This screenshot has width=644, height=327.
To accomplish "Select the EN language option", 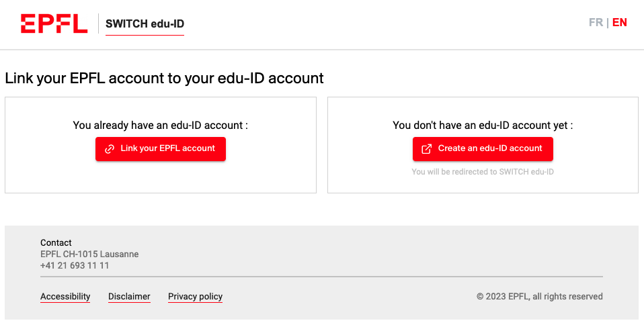I will click(x=619, y=23).
